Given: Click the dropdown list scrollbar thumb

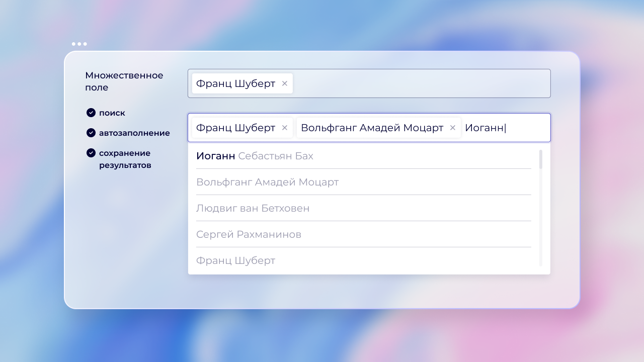Looking at the screenshot, I should pyautogui.click(x=541, y=159).
